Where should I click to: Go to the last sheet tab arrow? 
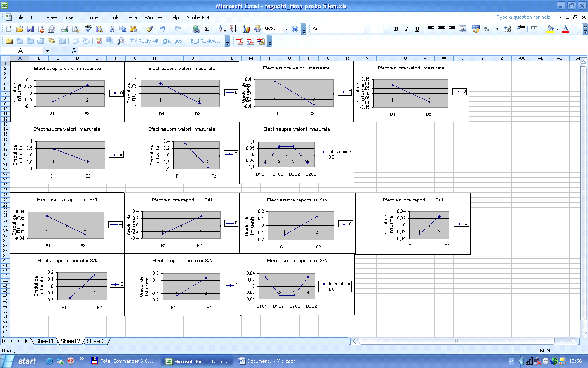click(x=27, y=341)
